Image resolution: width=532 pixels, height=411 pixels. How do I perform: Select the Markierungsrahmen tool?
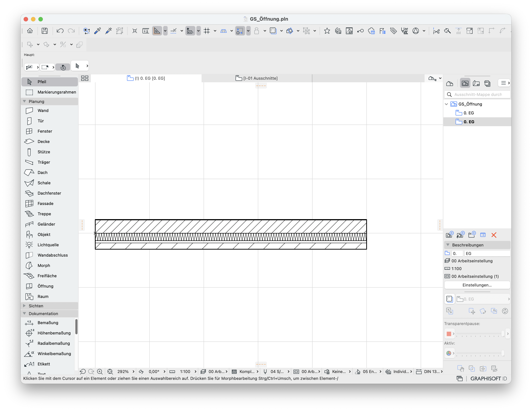pyautogui.click(x=49, y=92)
